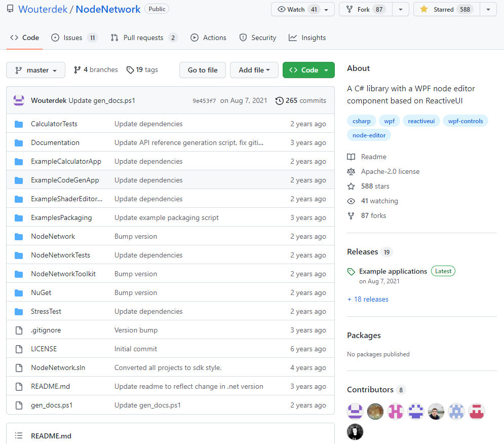
Task: View the 265 commits history link
Action: coord(301,101)
